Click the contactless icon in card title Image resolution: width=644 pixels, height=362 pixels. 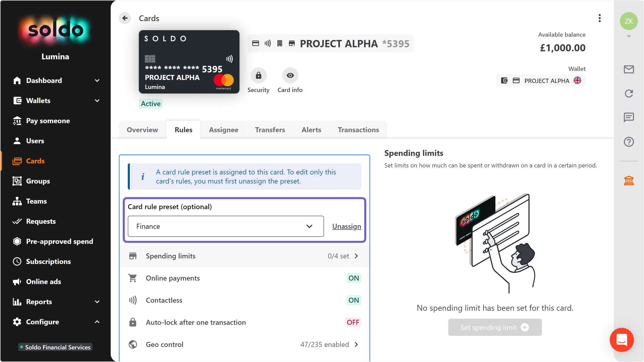click(268, 43)
